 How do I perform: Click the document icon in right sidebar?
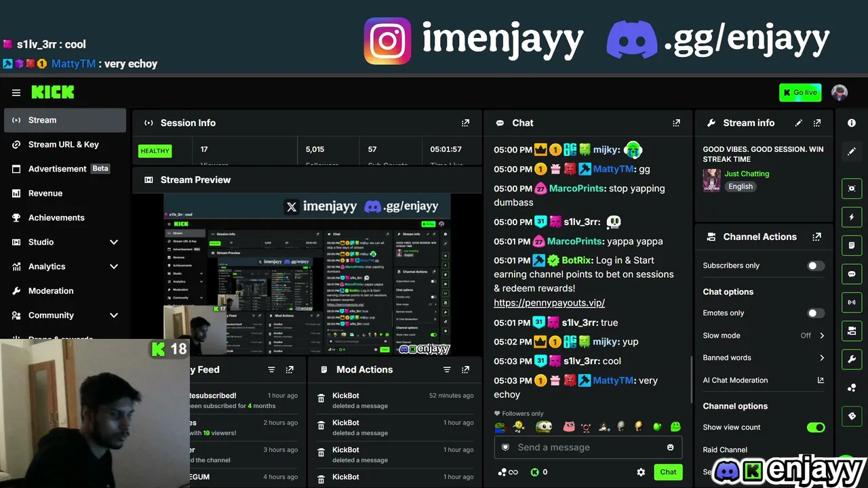pos(852,245)
